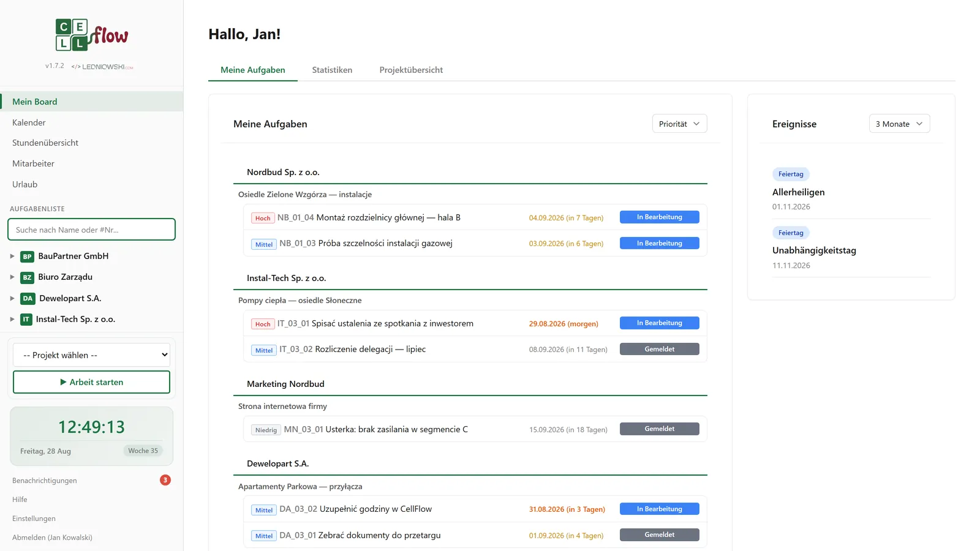
Task: Click the red notification count badge
Action: (165, 480)
